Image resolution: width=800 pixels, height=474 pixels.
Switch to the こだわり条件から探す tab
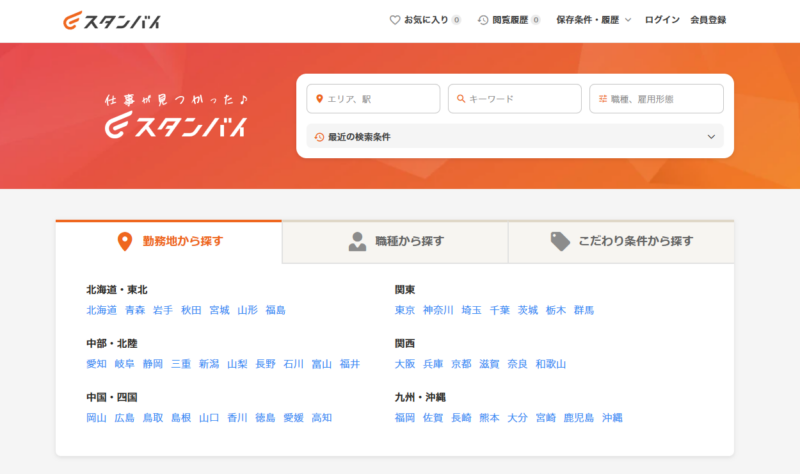tap(621, 241)
